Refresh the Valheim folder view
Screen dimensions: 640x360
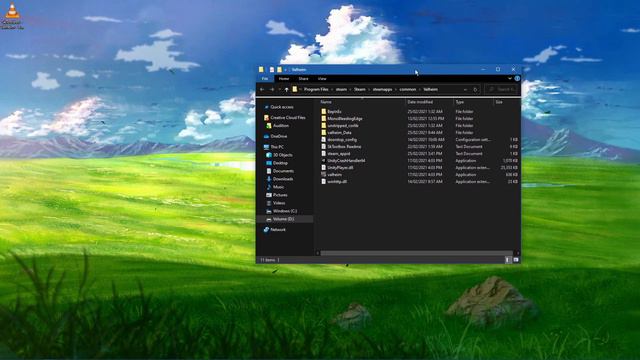pyautogui.click(x=475, y=89)
